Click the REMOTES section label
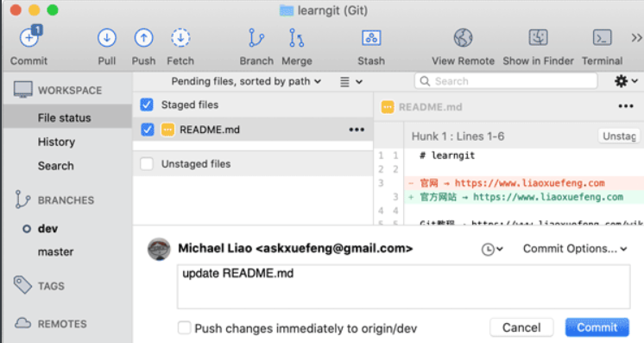Screen dimensions: 644x343 coord(62,324)
